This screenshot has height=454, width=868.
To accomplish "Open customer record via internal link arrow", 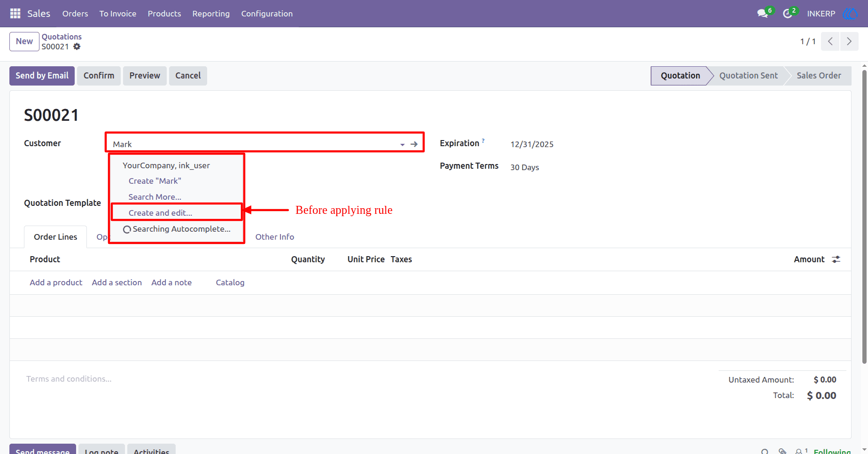I will pyautogui.click(x=414, y=144).
